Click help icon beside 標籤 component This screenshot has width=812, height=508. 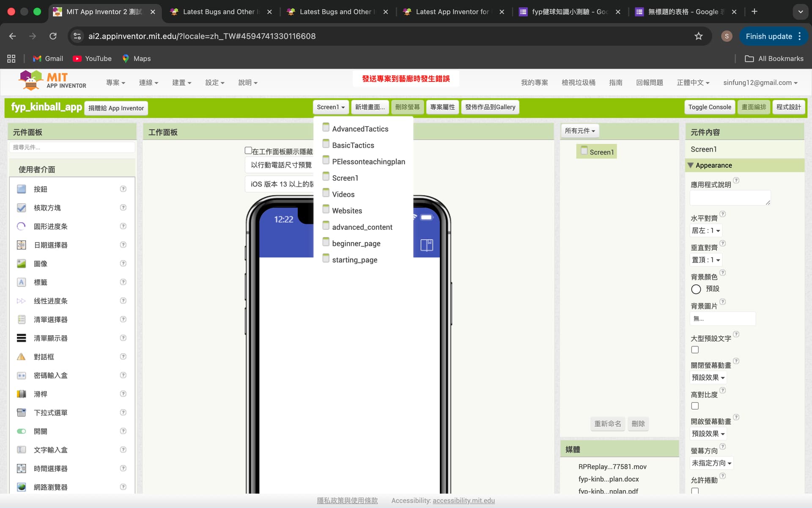pos(123,282)
